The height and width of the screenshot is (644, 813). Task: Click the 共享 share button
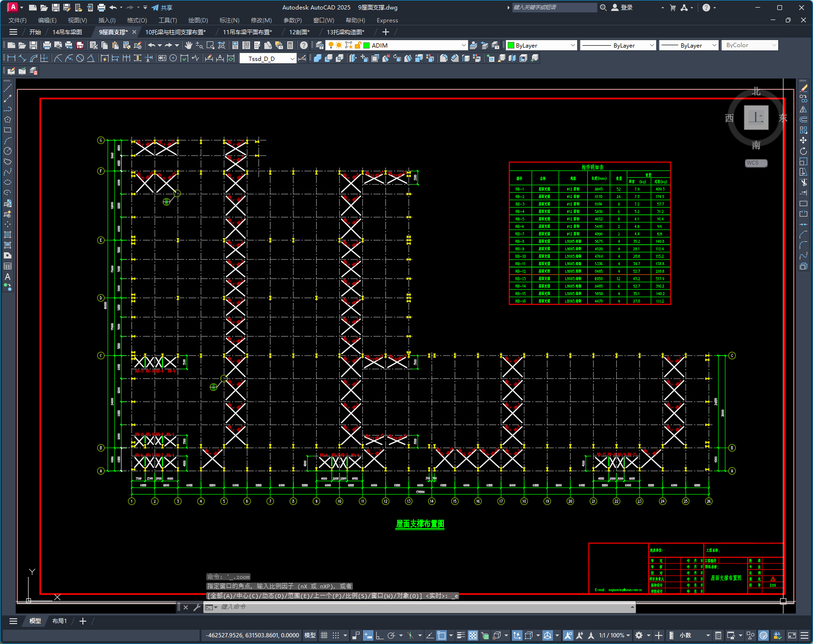point(162,8)
